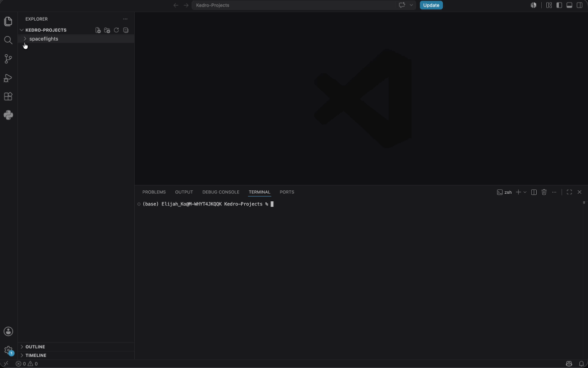Customize layout from the title bar

[x=549, y=5]
